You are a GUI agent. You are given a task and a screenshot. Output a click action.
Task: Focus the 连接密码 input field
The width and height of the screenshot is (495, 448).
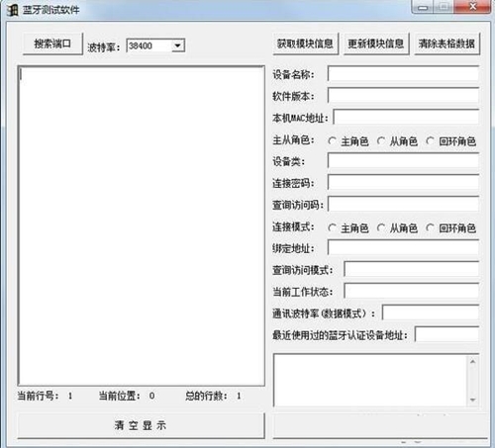click(403, 182)
